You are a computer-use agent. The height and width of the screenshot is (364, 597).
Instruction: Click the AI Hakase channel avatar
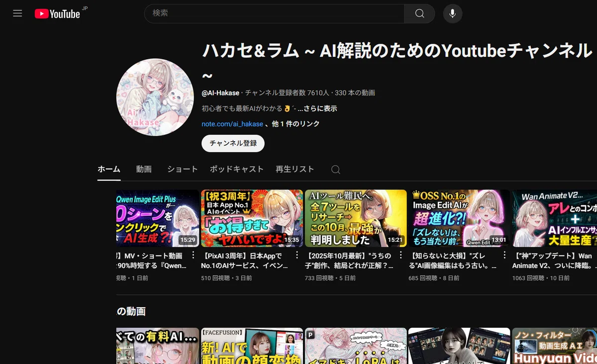tap(155, 97)
